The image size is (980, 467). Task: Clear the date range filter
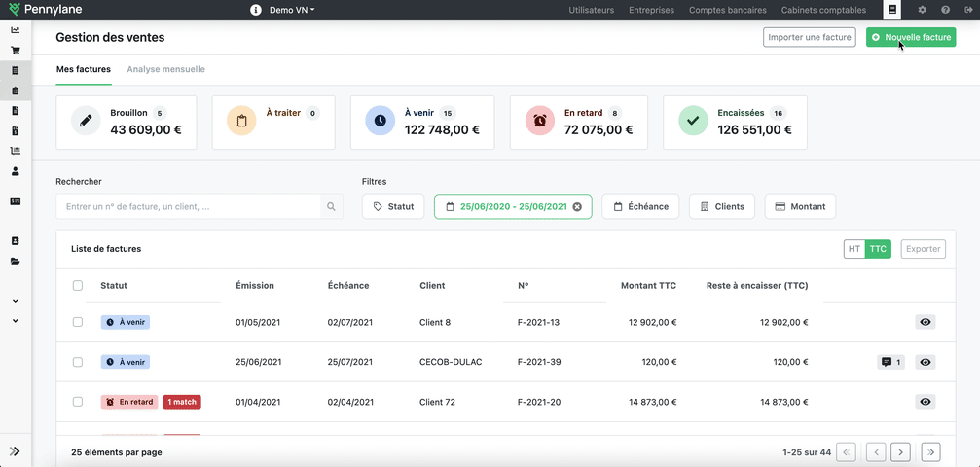(x=577, y=207)
